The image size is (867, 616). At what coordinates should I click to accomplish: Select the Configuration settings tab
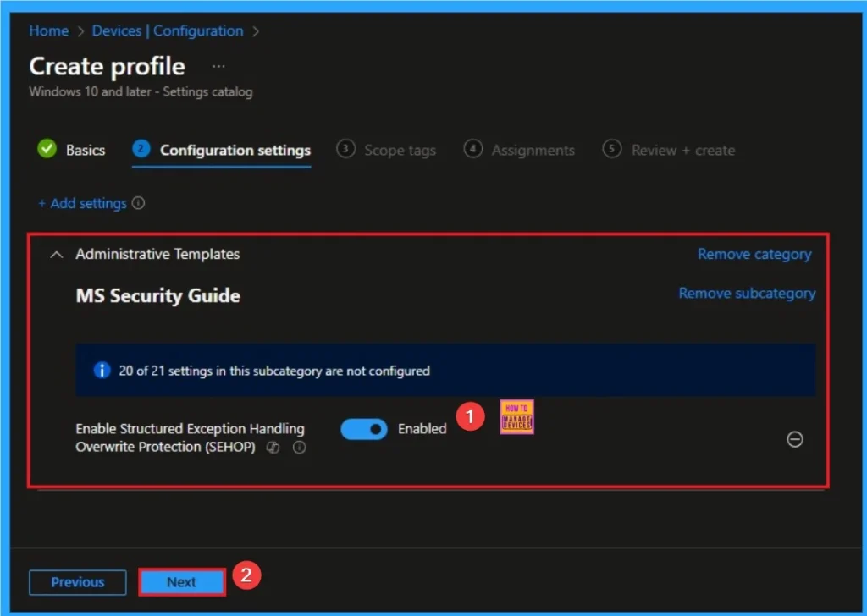(x=235, y=150)
